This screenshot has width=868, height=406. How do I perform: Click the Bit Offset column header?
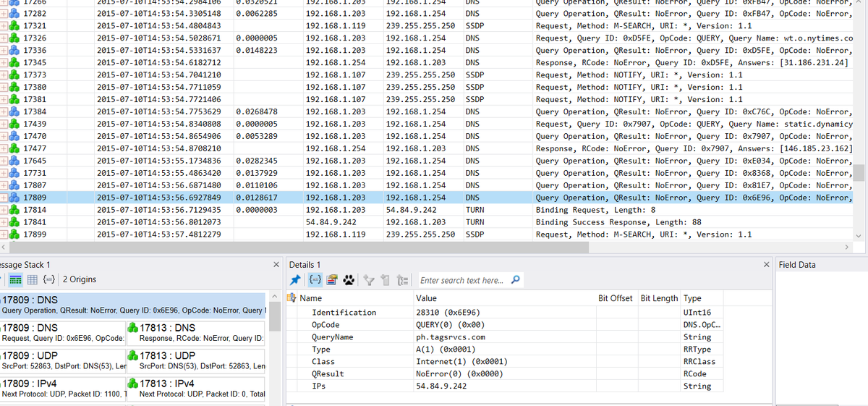pos(616,298)
